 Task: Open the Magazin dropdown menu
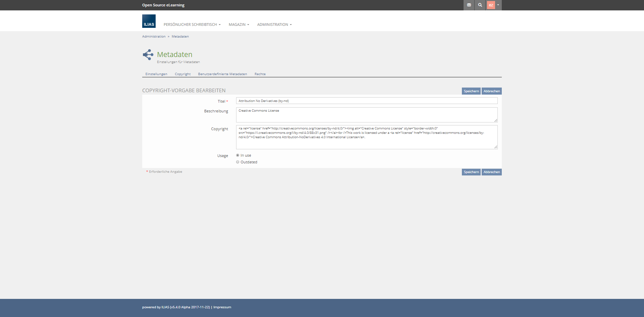coord(239,24)
